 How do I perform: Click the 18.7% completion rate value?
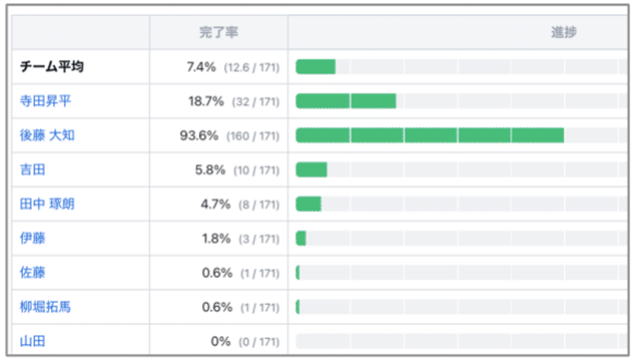point(206,101)
